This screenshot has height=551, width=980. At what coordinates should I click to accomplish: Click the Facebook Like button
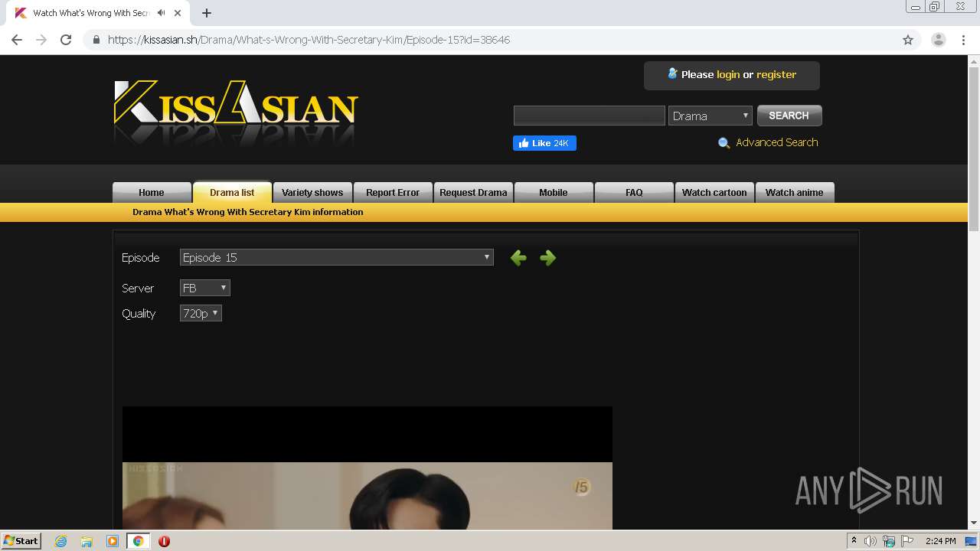544,143
